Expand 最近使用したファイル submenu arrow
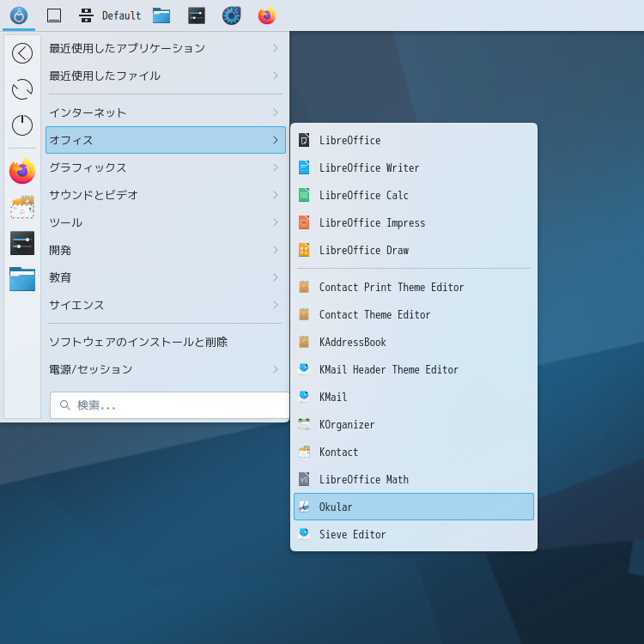Image resolution: width=644 pixels, height=644 pixels. coord(276,76)
